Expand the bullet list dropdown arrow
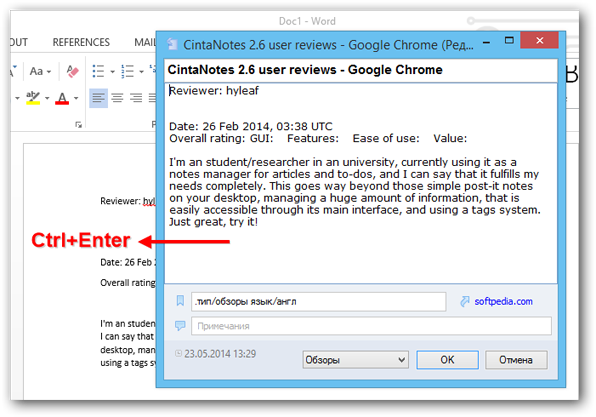The width and height of the screenshot is (596, 417). tap(113, 71)
